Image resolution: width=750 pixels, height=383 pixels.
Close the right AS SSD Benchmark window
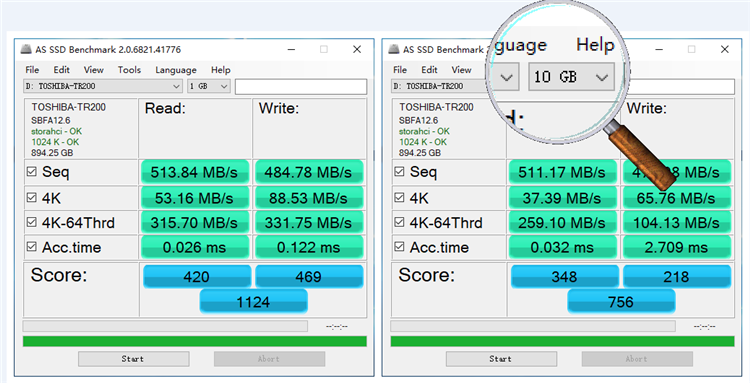point(725,49)
